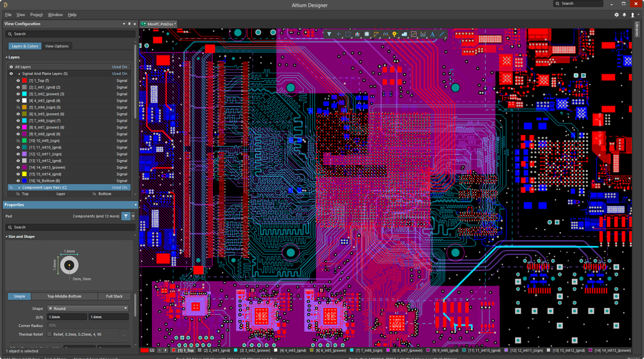Click the Properties panel search field

pyautogui.click(x=70, y=227)
